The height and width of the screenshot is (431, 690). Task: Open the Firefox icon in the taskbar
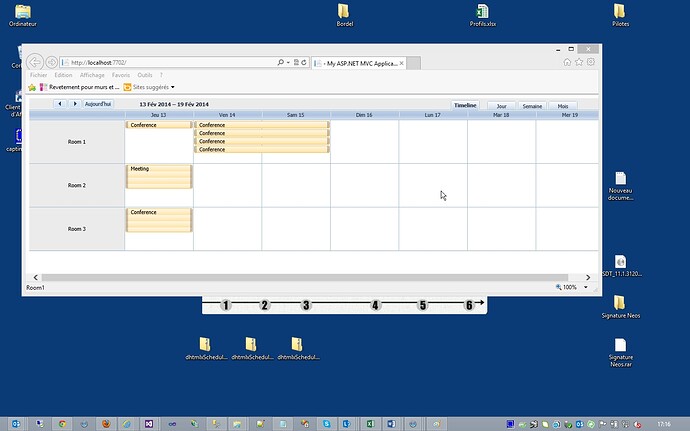[x=106, y=424]
